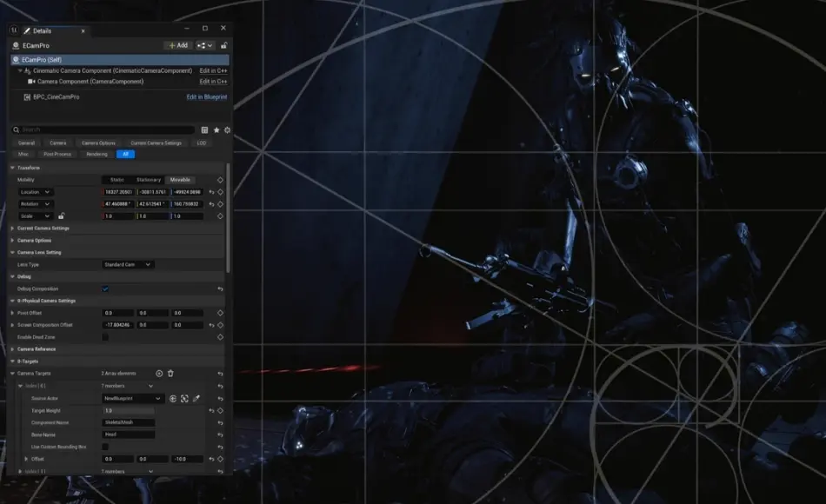Viewport: 826px width, 504px height.
Task: Use selected actor for Source Actor
Action: tap(173, 399)
